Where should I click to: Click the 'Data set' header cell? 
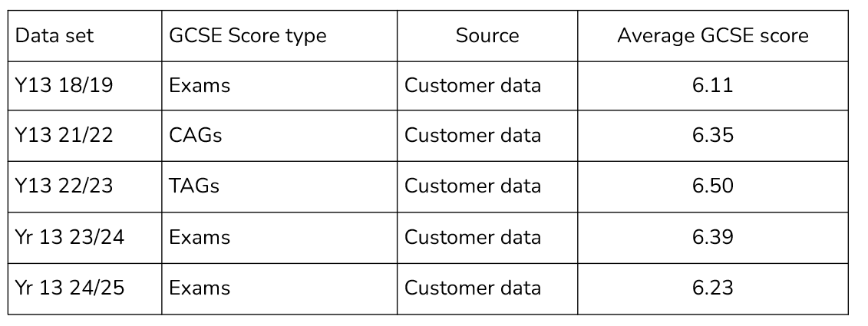pos(84,35)
